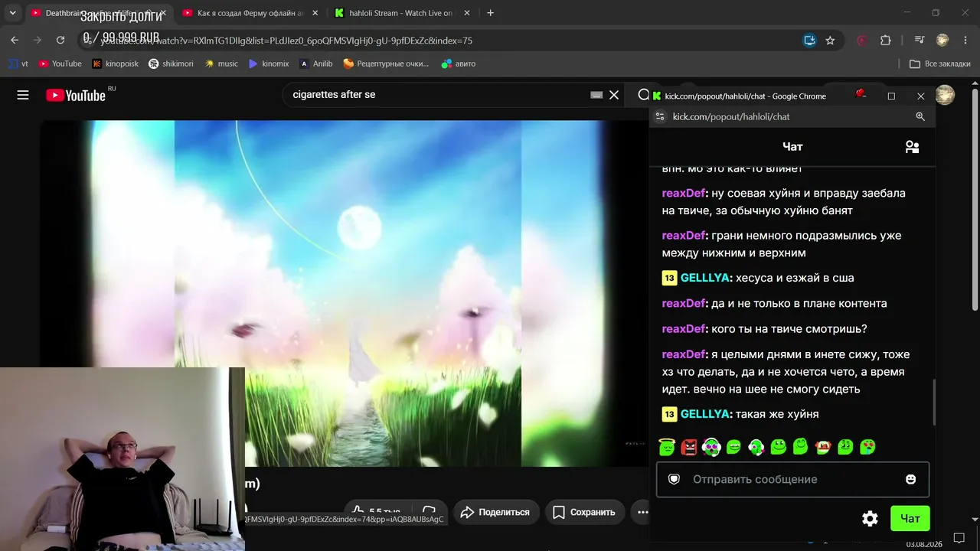Switch to the 'Как я создал Ферму' tab

tap(249, 13)
